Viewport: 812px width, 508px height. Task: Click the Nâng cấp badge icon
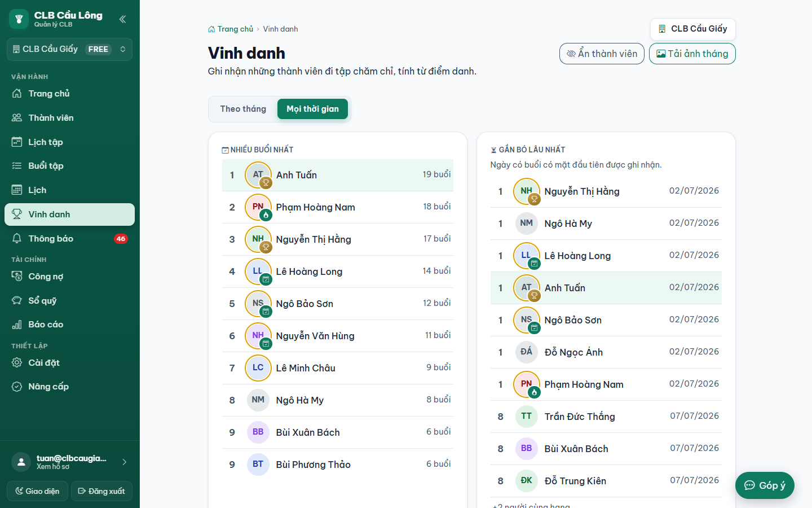[x=17, y=387]
